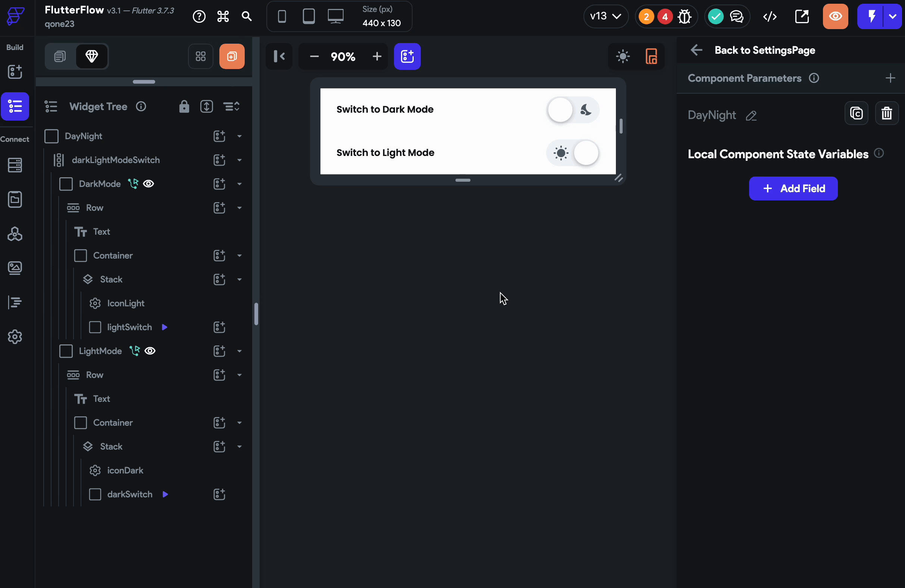Click the keyboard shortcuts command icon

[223, 16]
